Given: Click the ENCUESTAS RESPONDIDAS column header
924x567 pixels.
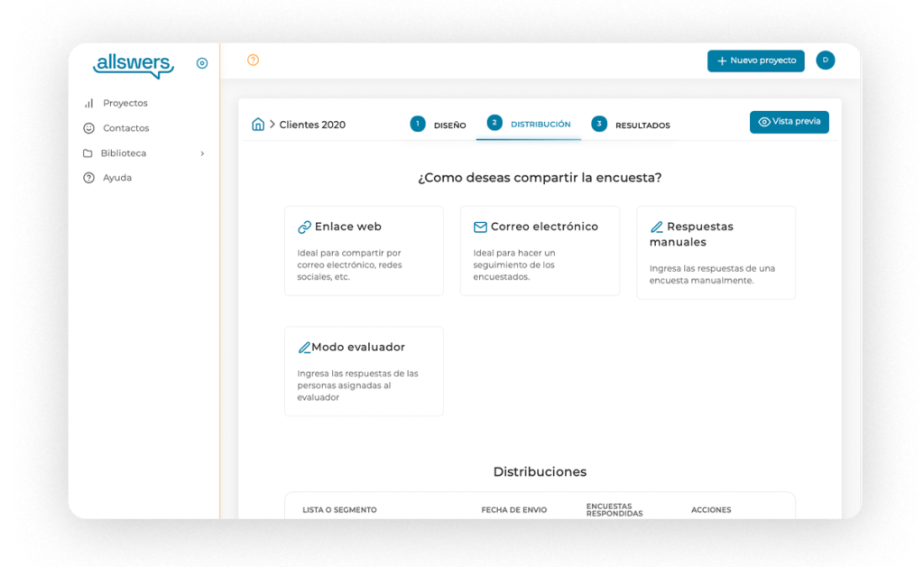Looking at the screenshot, I should point(614,510).
